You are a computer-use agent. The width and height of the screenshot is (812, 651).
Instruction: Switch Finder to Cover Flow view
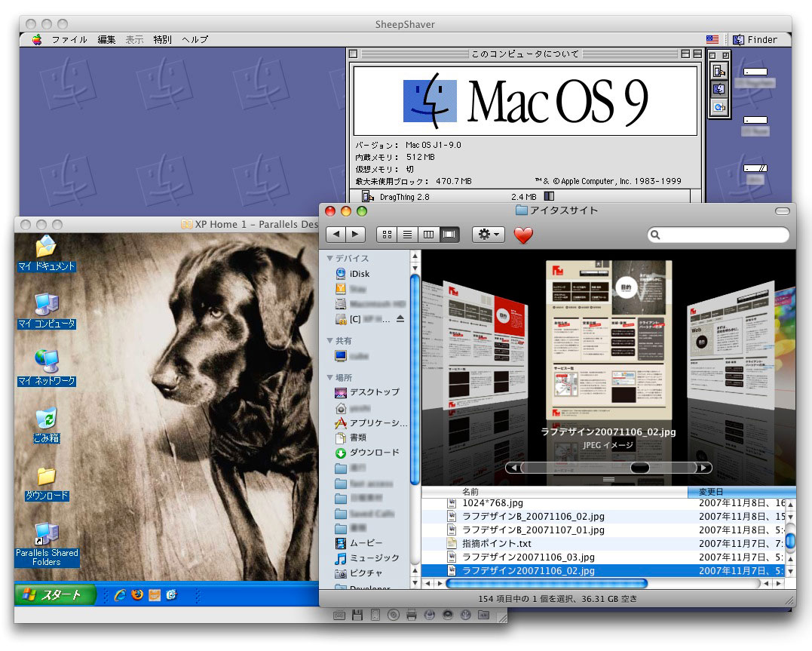point(449,235)
